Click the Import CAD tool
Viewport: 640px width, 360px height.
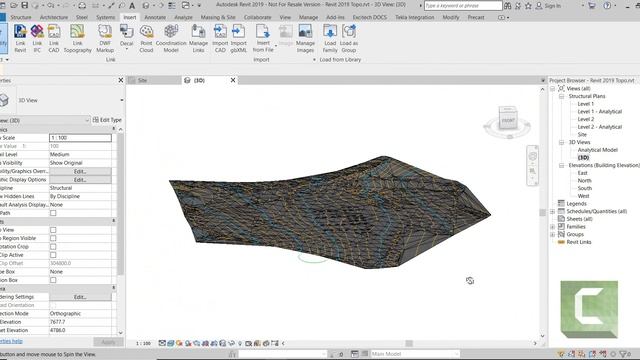(x=220, y=38)
